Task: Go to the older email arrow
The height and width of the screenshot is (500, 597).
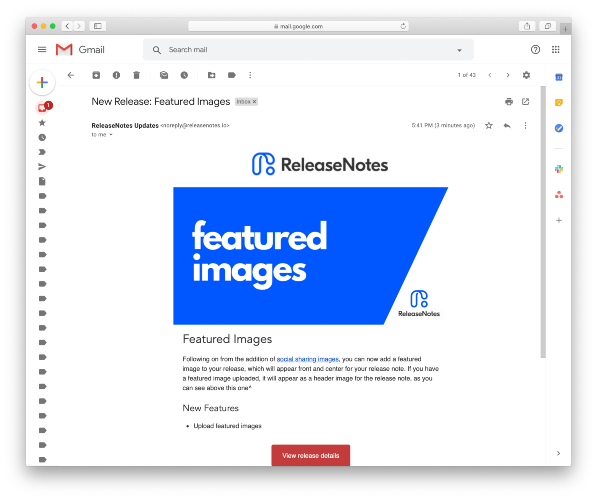Action: 508,75
